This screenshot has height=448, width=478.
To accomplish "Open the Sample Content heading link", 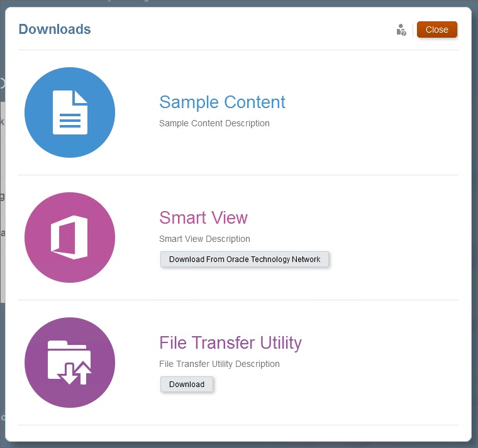I will click(222, 102).
